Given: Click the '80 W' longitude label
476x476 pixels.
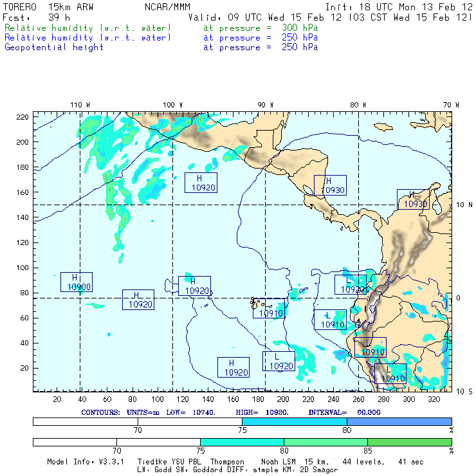Looking at the screenshot, I should tap(358, 105).
